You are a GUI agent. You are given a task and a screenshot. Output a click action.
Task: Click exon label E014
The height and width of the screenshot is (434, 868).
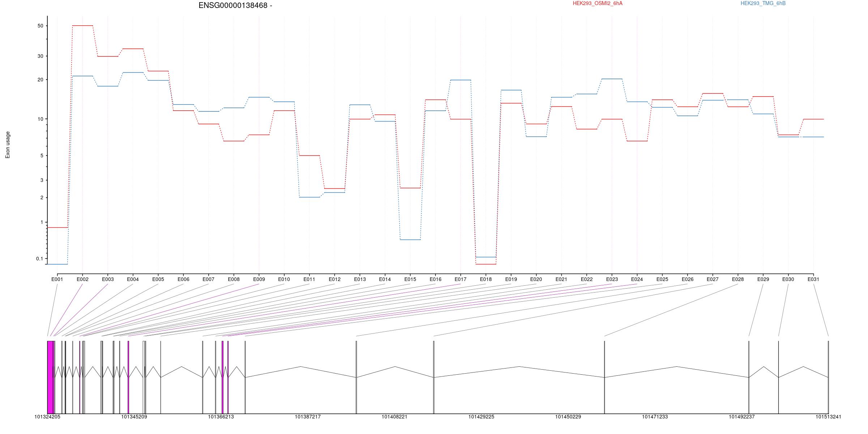pyautogui.click(x=385, y=279)
